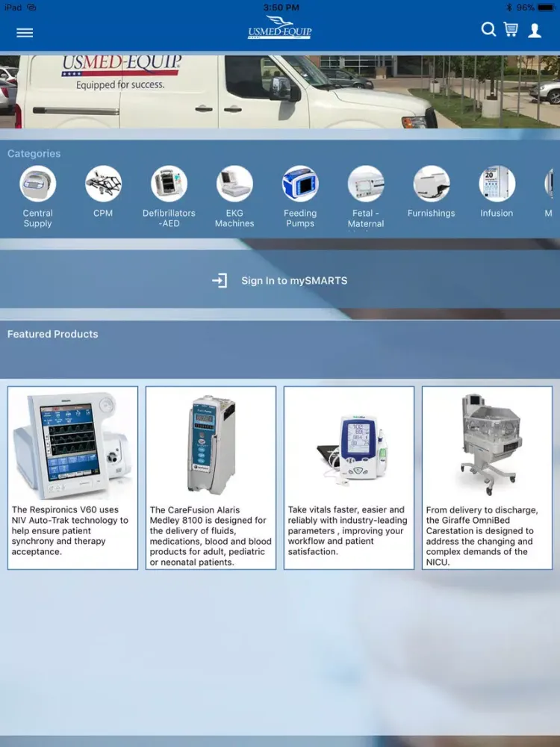Tap the CPM label
This screenshot has height=747, width=560.
(103, 213)
